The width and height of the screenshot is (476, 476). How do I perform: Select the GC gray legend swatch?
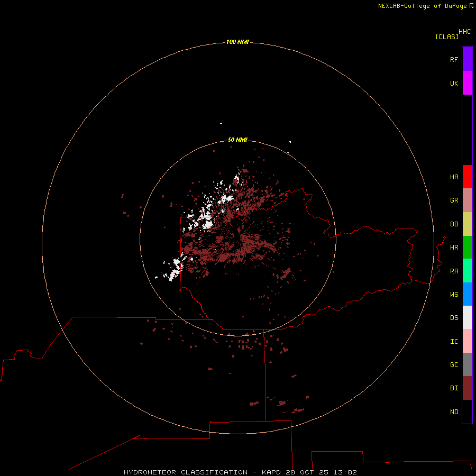(x=467, y=364)
